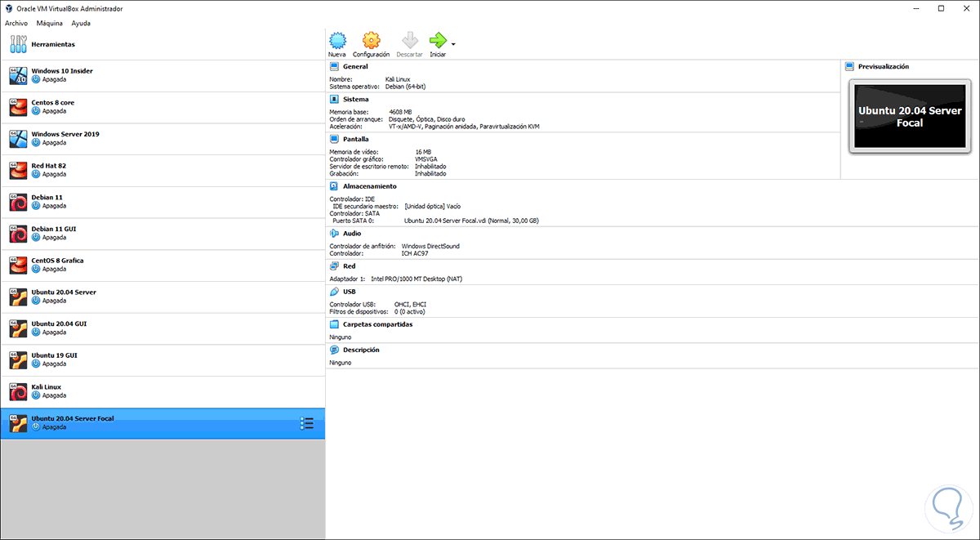Open menu icon of Ubuntu 20.04 Server Focal
The height and width of the screenshot is (540, 980).
click(x=307, y=423)
